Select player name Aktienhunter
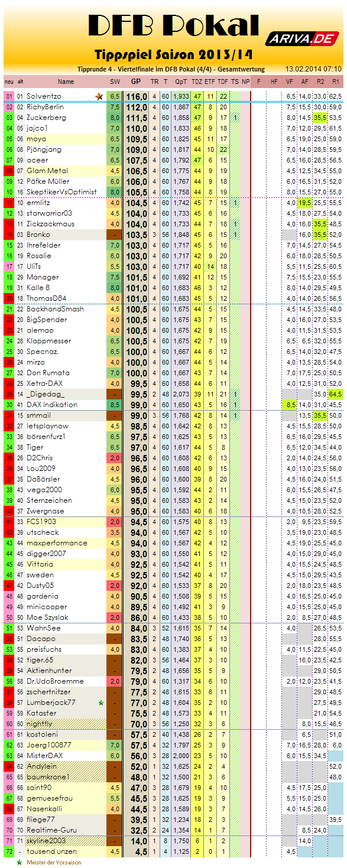Viewport: 347px width, 868px height. (49, 671)
